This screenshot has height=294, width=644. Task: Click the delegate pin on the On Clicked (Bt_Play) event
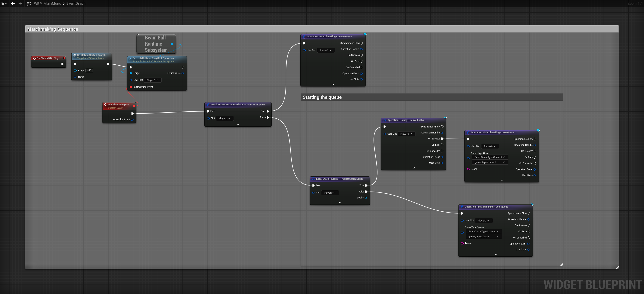point(64,58)
